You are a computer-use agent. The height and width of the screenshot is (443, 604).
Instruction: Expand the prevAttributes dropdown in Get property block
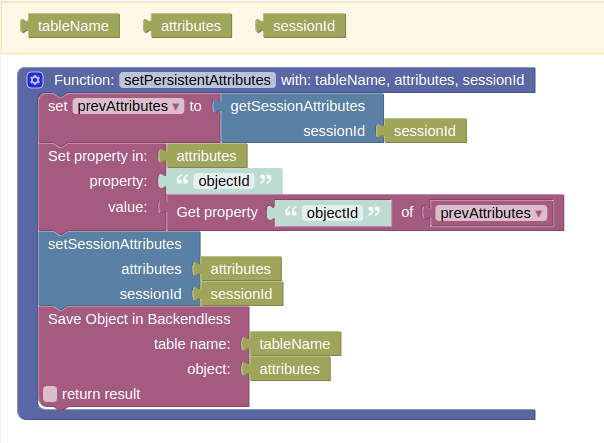click(x=491, y=213)
